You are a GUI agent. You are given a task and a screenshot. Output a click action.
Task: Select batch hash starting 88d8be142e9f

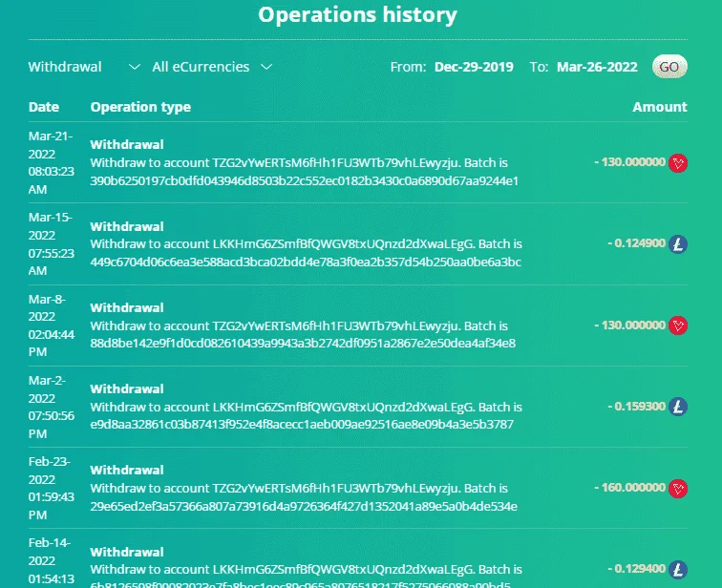303,344
